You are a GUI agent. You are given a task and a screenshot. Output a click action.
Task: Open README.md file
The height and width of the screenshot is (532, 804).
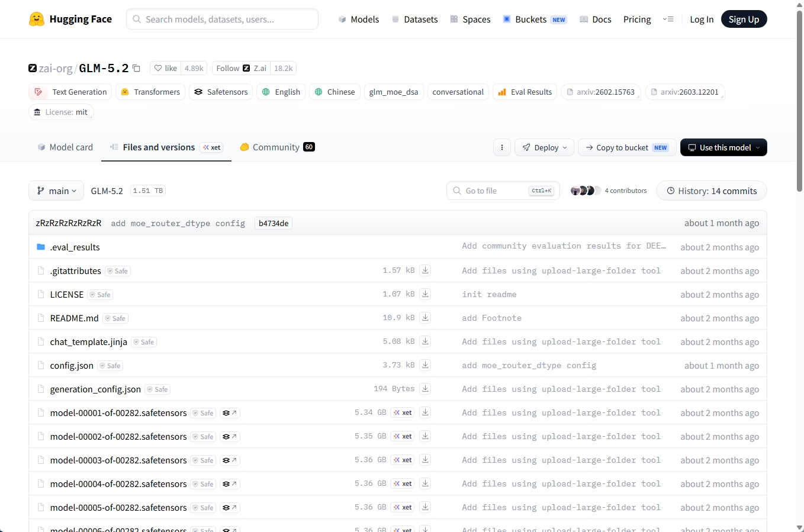tap(75, 318)
